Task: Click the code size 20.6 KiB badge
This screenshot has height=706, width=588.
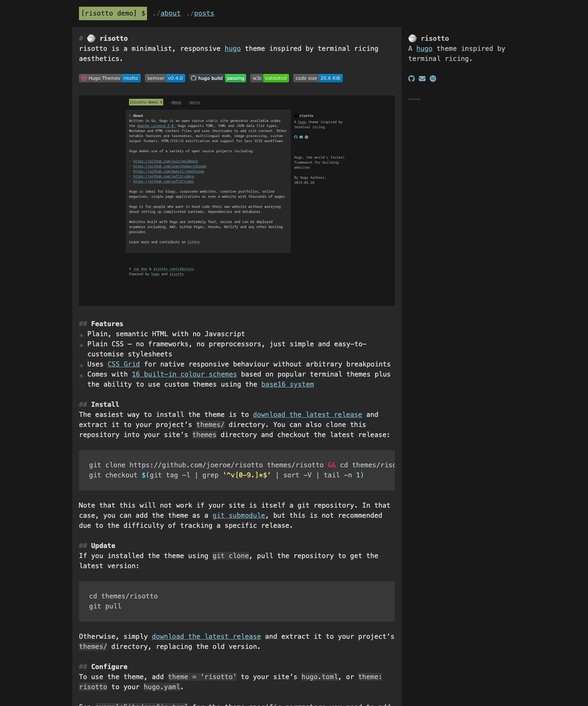Action: [318, 78]
